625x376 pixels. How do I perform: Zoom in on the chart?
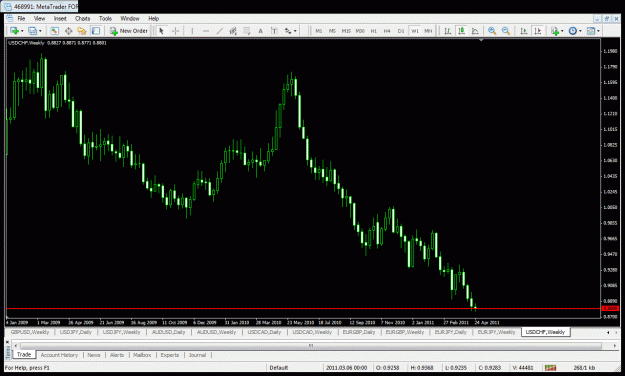pyautogui.click(x=492, y=31)
